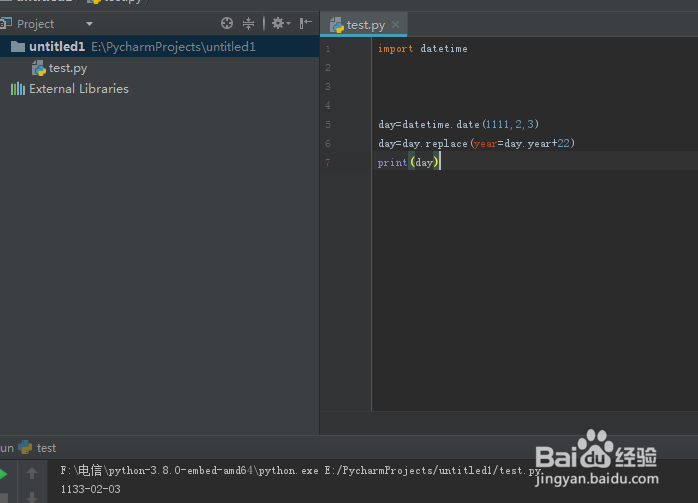Click the day=datetime.date(1111,2,3) line
Screen dimensions: 698x503
click(459, 125)
